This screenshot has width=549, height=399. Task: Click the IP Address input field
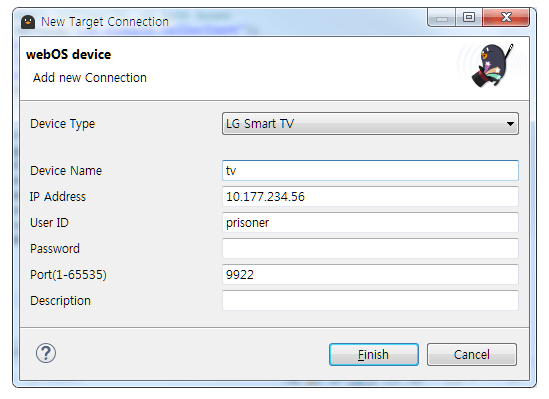pos(370,196)
